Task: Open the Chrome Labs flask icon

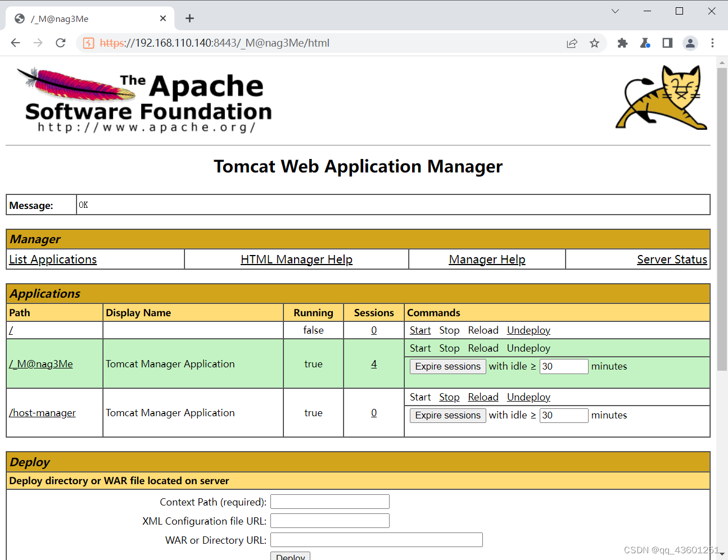Action: [x=645, y=43]
